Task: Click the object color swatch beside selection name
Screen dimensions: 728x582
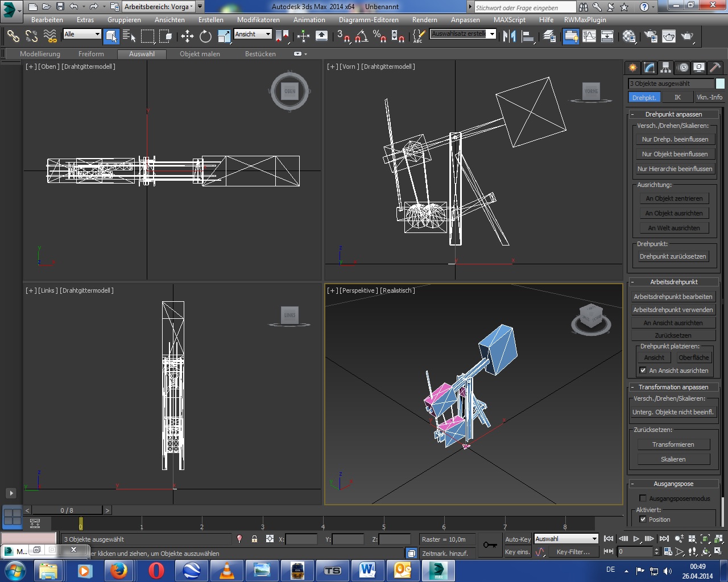Action: coord(720,84)
